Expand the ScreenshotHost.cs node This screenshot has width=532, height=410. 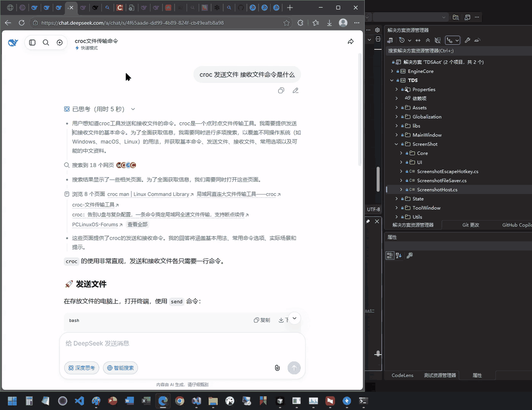[401, 190]
